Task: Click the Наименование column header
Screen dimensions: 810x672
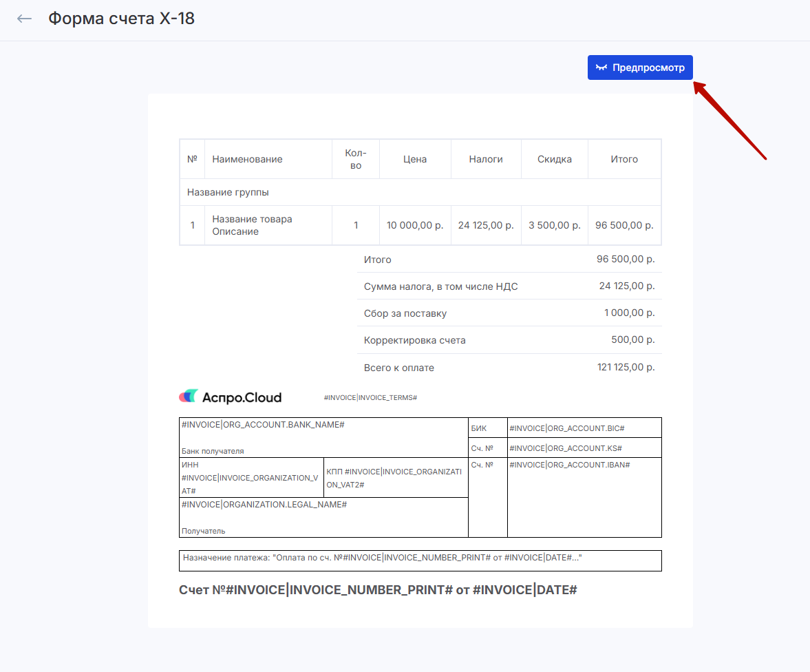Action: click(247, 159)
